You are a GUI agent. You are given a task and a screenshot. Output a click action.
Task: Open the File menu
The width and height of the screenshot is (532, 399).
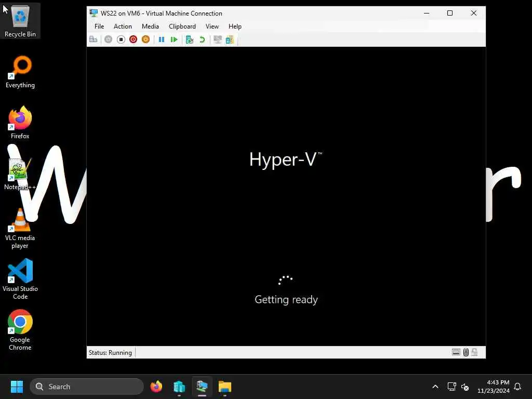[99, 26]
